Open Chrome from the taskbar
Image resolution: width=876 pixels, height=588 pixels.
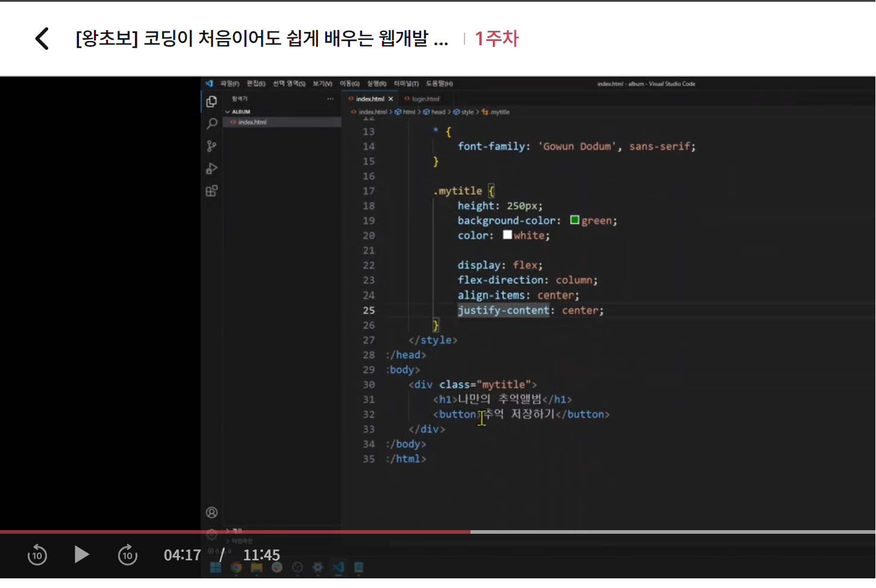236,568
